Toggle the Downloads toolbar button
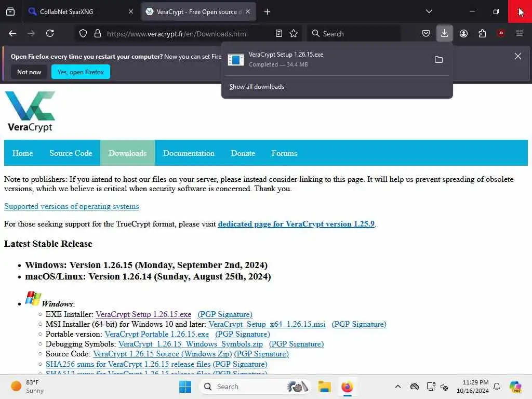Image resolution: width=532 pixels, height=399 pixels. tap(445, 33)
